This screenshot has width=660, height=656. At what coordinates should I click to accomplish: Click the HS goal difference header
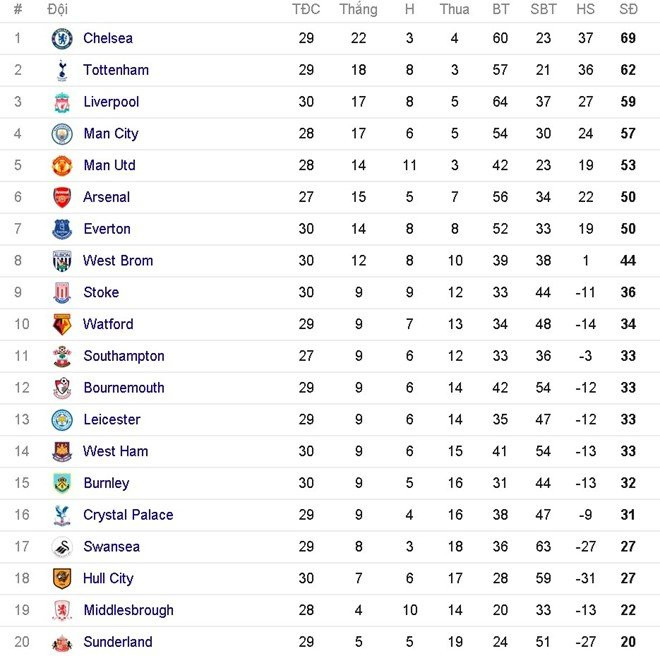pyautogui.click(x=585, y=9)
